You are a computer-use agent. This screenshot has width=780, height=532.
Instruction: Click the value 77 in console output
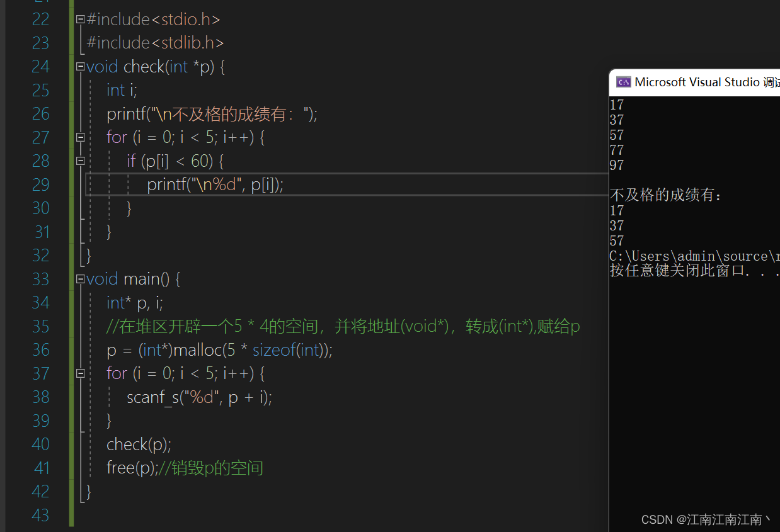(x=617, y=150)
